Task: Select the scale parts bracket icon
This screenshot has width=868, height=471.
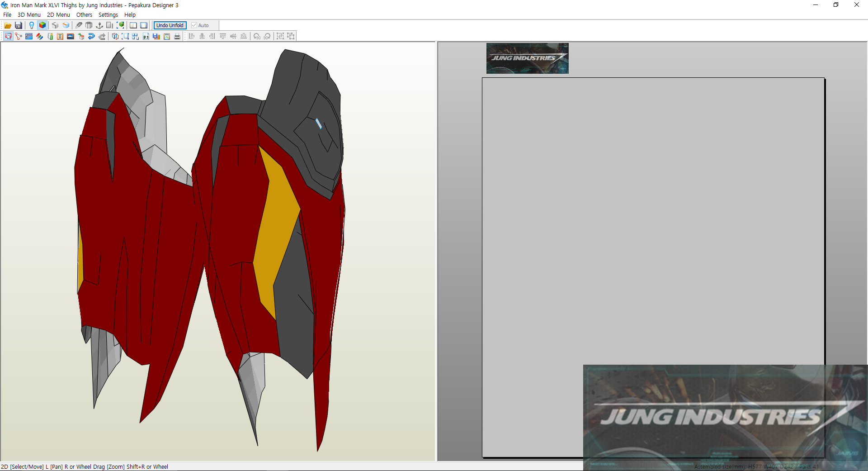Action: tap(125, 36)
